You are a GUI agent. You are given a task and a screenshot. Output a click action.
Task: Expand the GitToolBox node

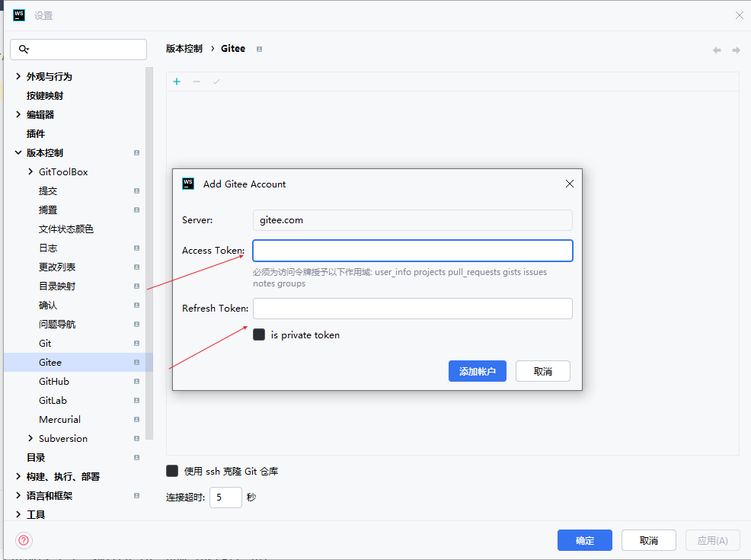click(30, 171)
